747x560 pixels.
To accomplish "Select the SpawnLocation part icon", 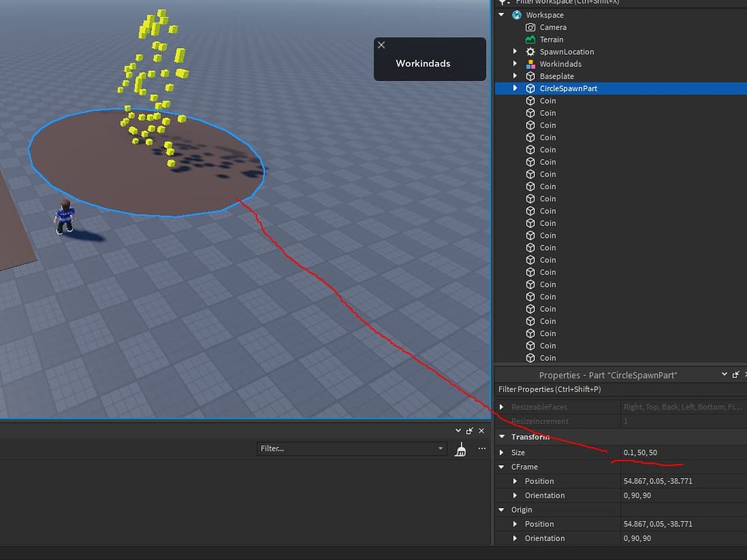I will [x=530, y=52].
